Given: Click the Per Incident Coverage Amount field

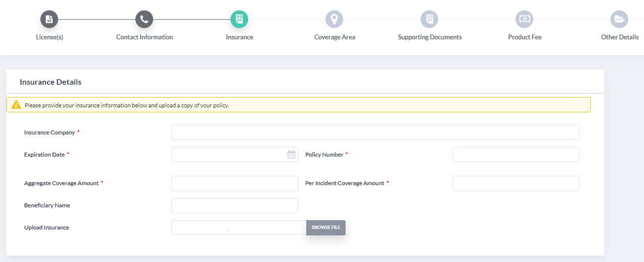Looking at the screenshot, I should pos(516,183).
